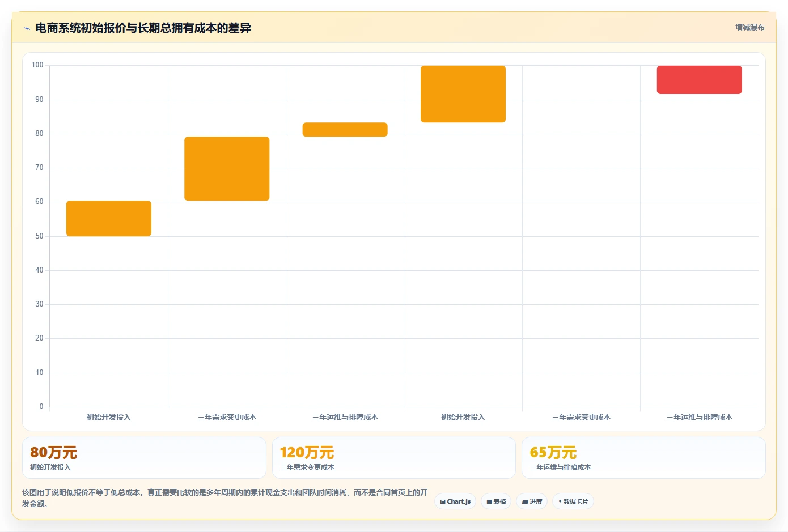Click the x-axis label beneath the 50–60 bar
This screenshot has height=532, width=788.
point(109,417)
